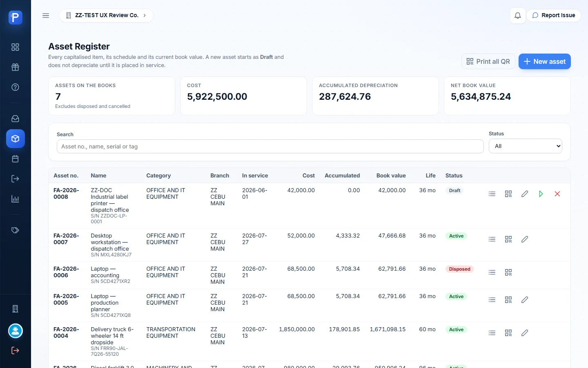Click the P app logo
This screenshot has width=588, height=368.
(x=16, y=17)
